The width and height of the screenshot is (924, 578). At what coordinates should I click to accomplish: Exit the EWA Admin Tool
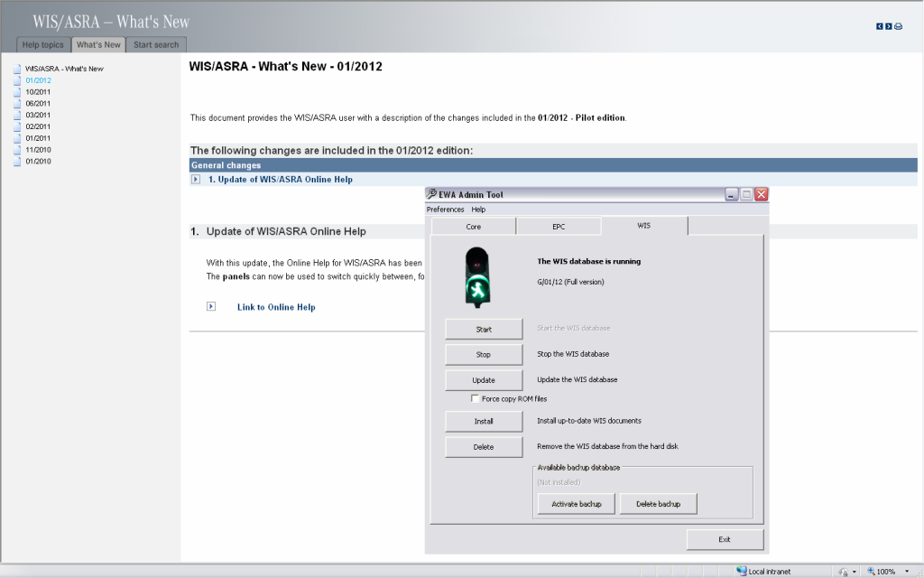tap(725, 540)
